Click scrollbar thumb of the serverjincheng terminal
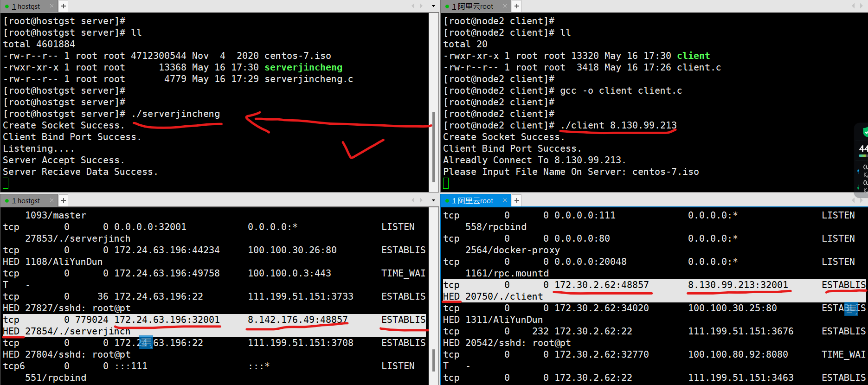Viewport: 868px width, 385px height. 434,146
